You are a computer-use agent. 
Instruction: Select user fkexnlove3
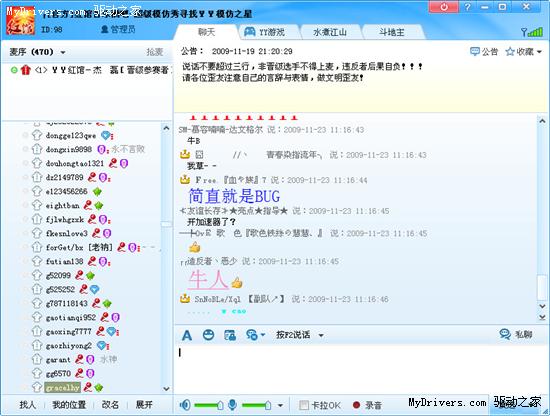pyautogui.click(x=66, y=233)
